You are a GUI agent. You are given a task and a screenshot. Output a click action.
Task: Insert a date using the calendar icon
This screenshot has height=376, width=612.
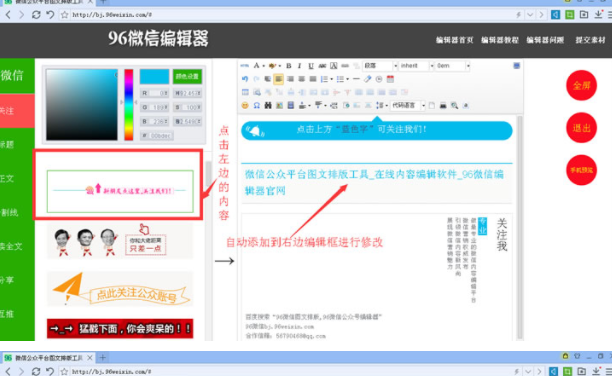pyautogui.click(x=390, y=79)
